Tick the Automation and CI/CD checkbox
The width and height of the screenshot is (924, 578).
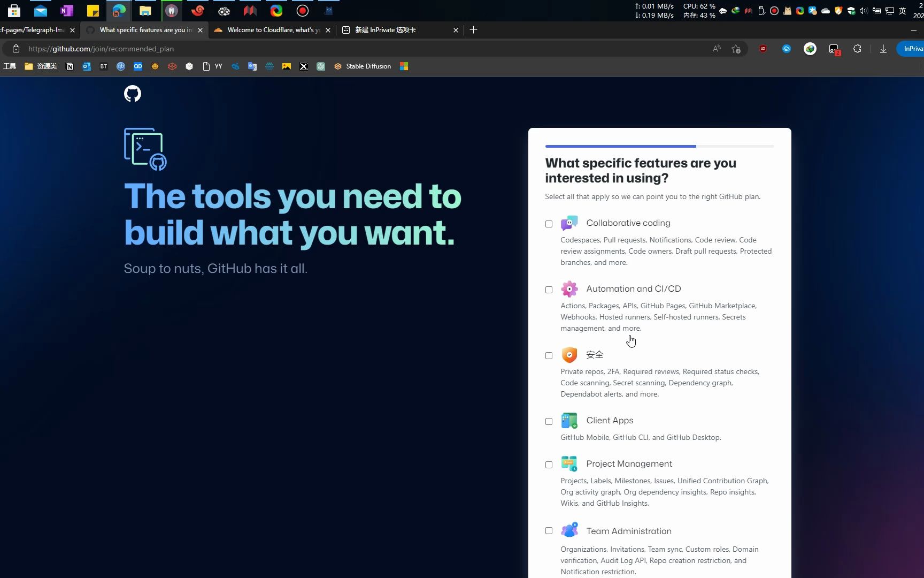pyautogui.click(x=549, y=290)
